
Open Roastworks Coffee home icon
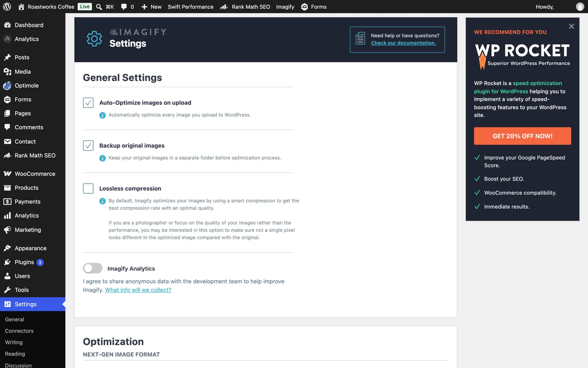pos(21,7)
